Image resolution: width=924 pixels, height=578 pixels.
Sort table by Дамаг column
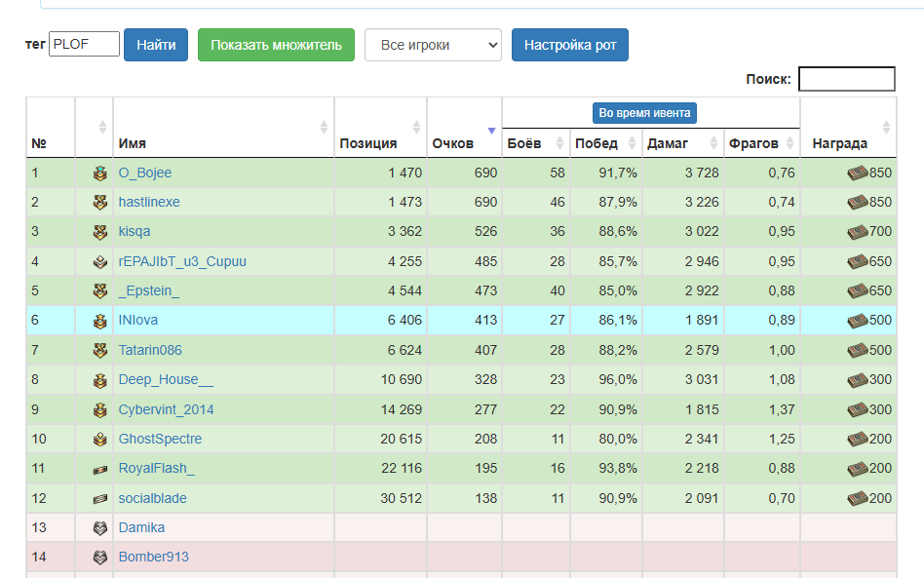point(682,143)
